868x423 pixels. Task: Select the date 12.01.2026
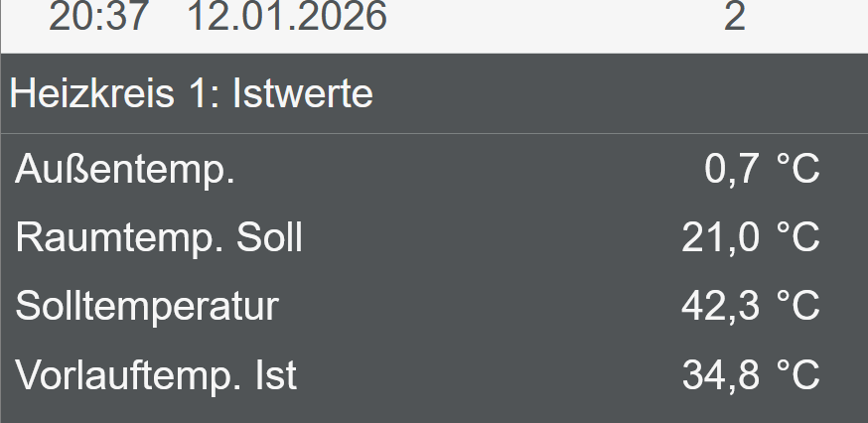click(286, 17)
